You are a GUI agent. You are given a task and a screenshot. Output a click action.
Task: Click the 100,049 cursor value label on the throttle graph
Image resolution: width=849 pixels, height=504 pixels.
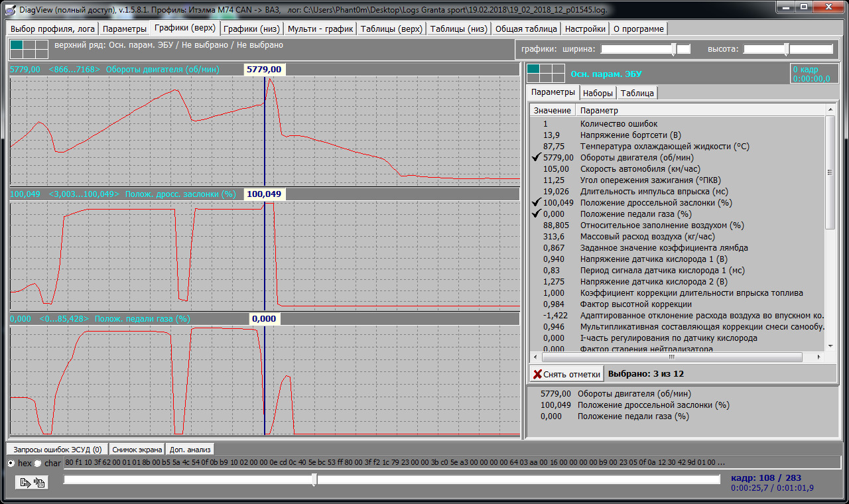point(264,194)
